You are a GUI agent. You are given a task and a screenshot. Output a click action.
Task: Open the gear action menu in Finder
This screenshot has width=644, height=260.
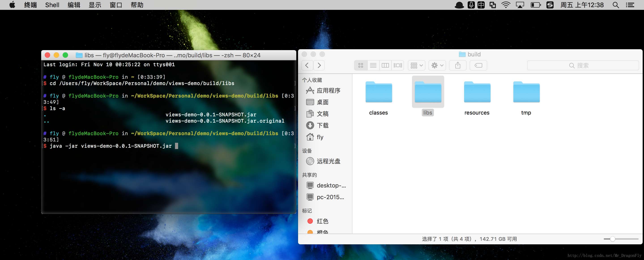437,66
